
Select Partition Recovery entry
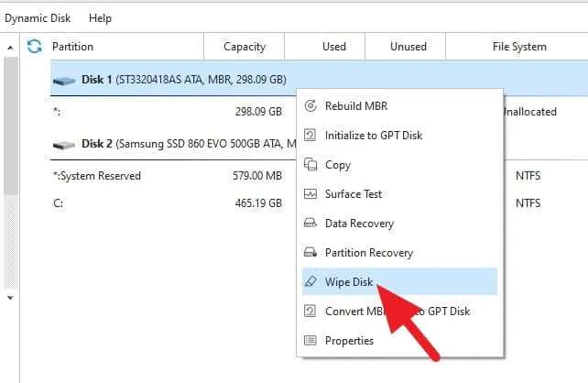[399, 253]
